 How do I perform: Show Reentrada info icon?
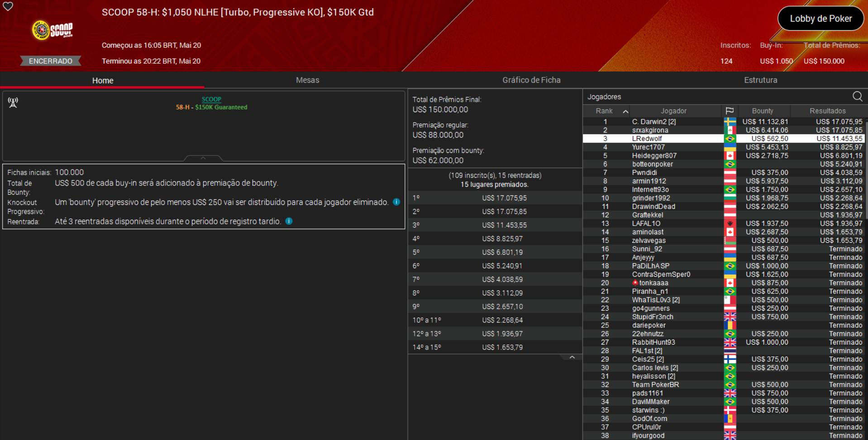(289, 221)
